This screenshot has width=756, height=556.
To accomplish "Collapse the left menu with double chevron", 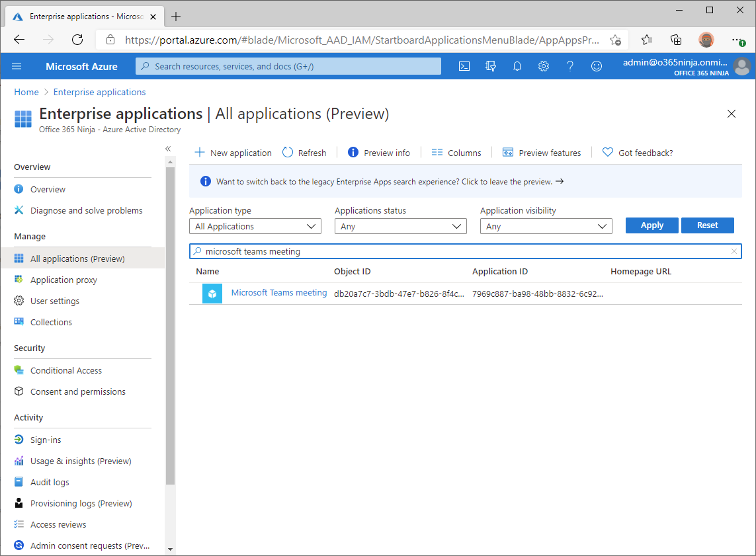I will pyautogui.click(x=168, y=148).
